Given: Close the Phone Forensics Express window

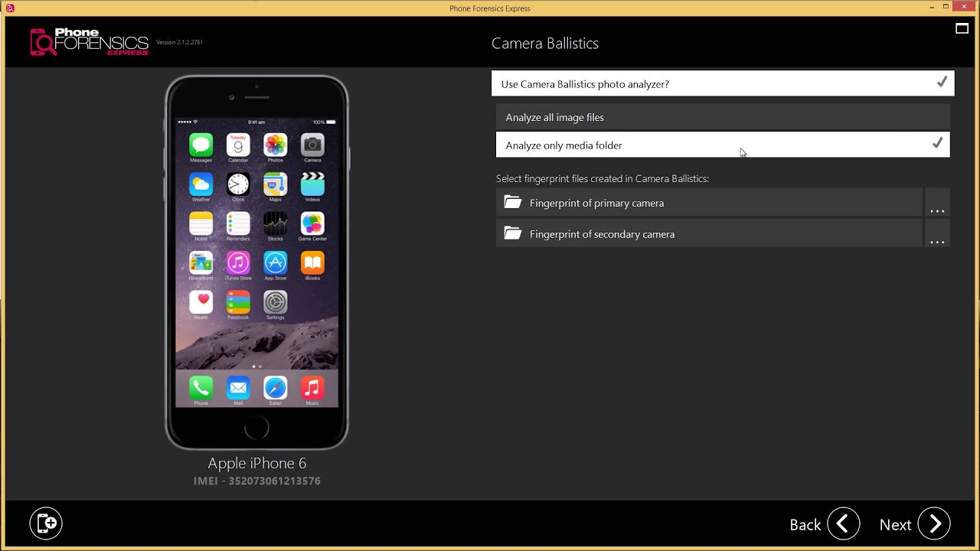Looking at the screenshot, I should pyautogui.click(x=962, y=7).
